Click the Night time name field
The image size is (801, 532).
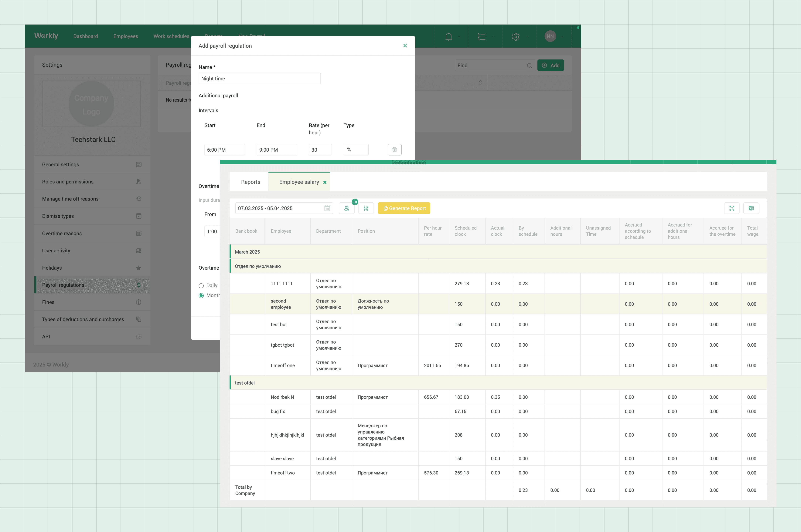(259, 79)
